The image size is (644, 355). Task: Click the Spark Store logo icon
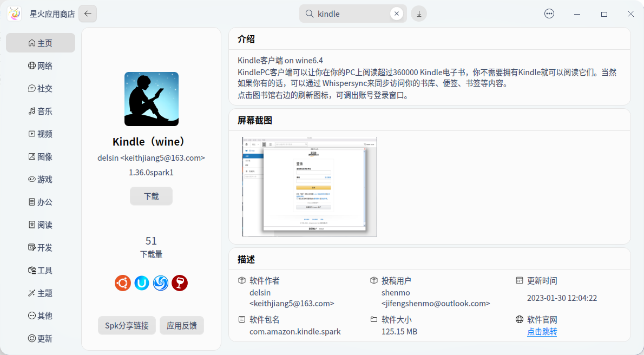15,14
